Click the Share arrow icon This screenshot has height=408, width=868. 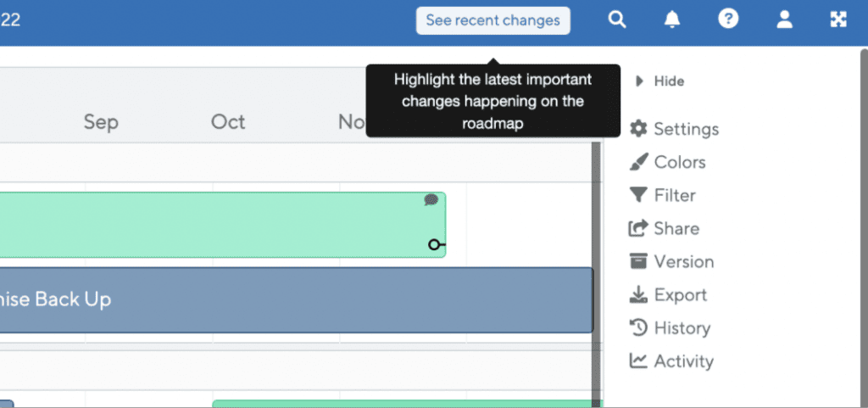(638, 228)
